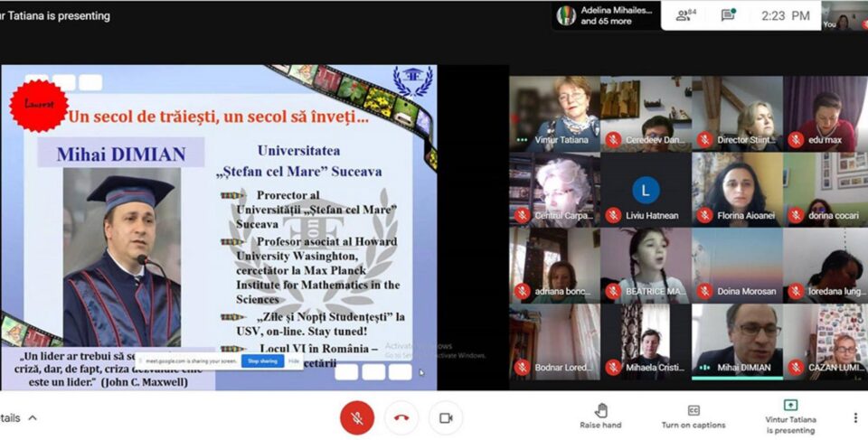Select Mihai DIMIAN's participant video tile
The width and height of the screenshot is (868, 440).
tap(738, 342)
